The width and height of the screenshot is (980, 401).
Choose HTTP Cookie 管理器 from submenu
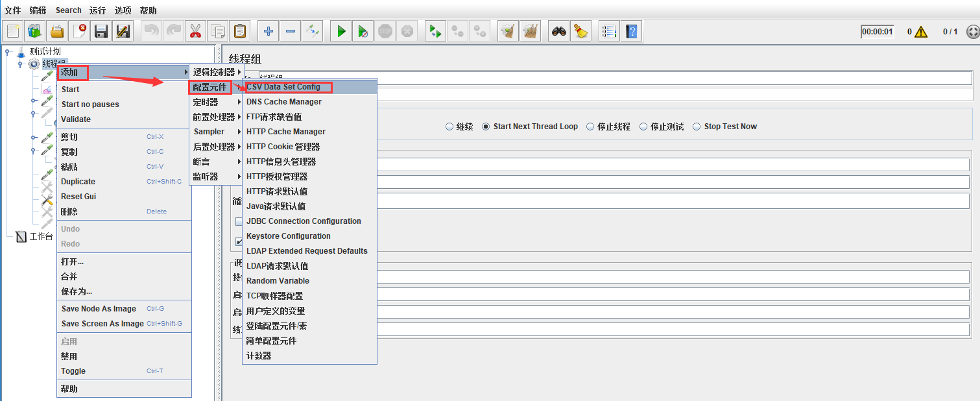click(x=309, y=147)
